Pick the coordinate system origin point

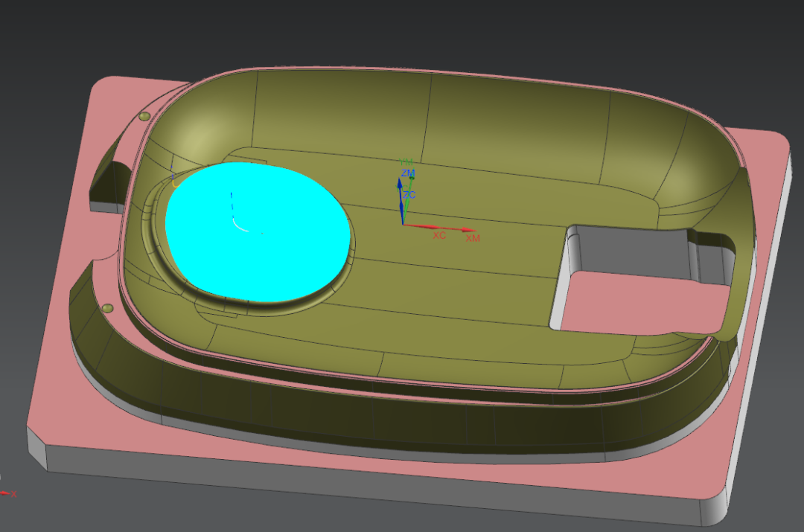[403, 223]
